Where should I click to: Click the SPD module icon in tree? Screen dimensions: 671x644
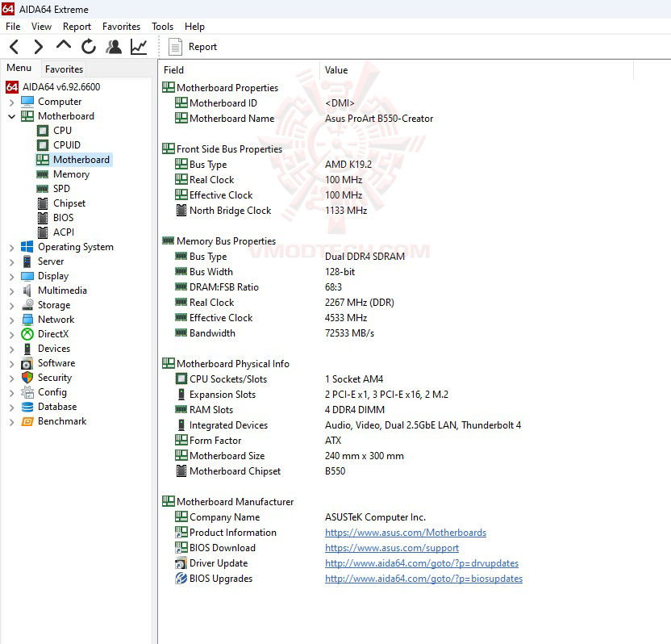pyautogui.click(x=43, y=189)
